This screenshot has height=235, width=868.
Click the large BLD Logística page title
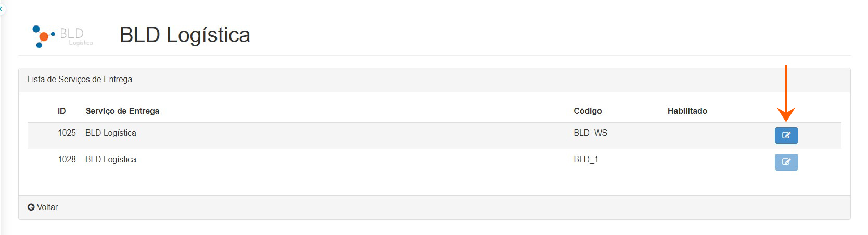[x=185, y=35]
